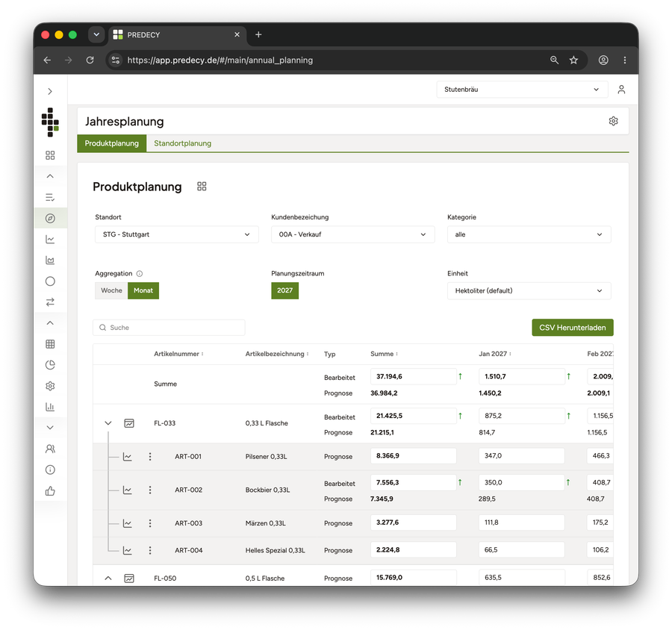Sort by the Jan 2027 column header

(494, 354)
